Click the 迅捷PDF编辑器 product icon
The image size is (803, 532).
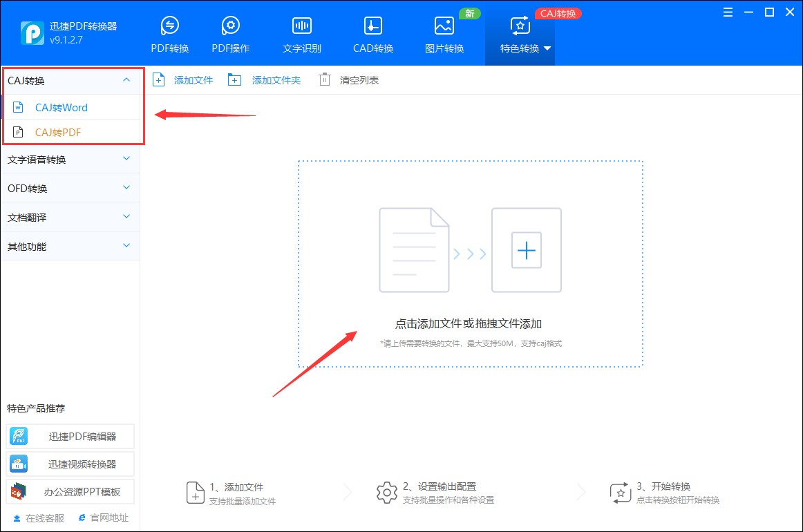click(19, 436)
